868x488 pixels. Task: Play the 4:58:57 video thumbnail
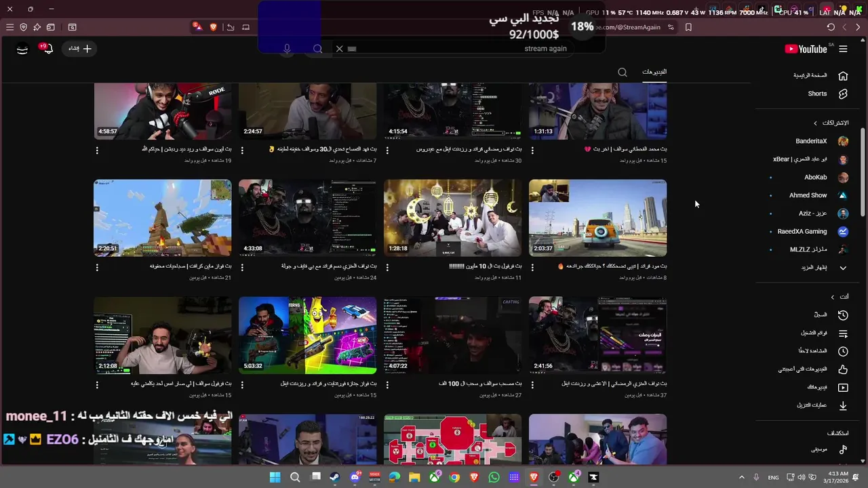point(163,111)
